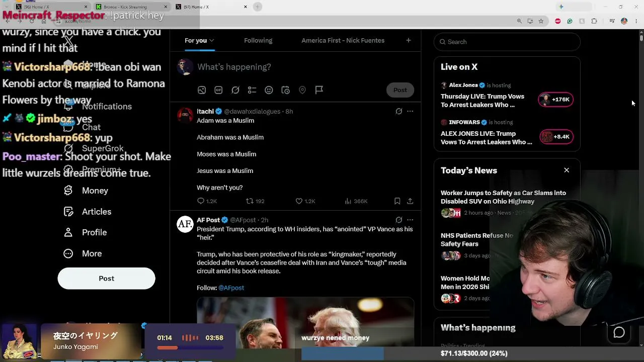Switch to the Following tab

(x=258, y=40)
